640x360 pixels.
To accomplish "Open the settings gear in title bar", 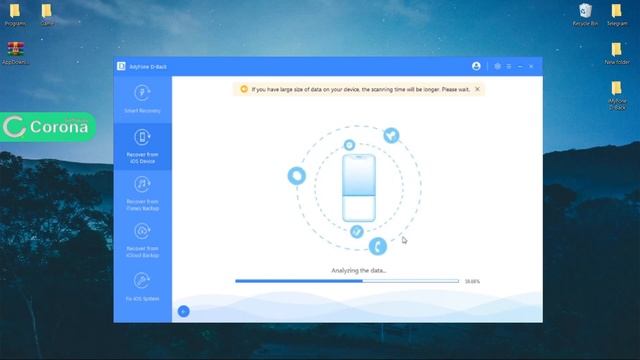I will click(497, 66).
